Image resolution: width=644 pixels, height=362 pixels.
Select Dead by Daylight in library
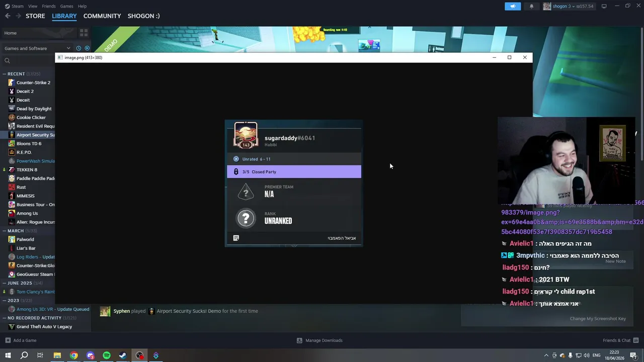coord(29,109)
